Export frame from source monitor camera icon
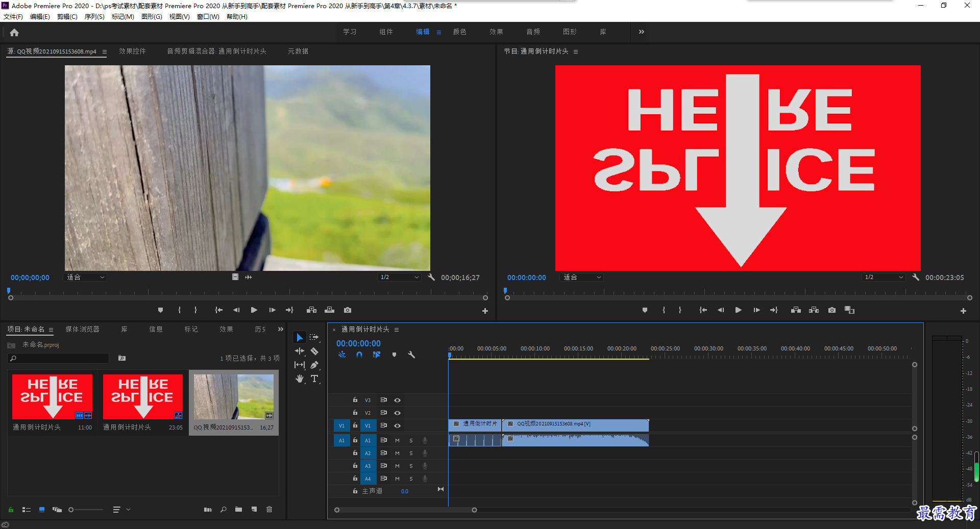 (348, 310)
